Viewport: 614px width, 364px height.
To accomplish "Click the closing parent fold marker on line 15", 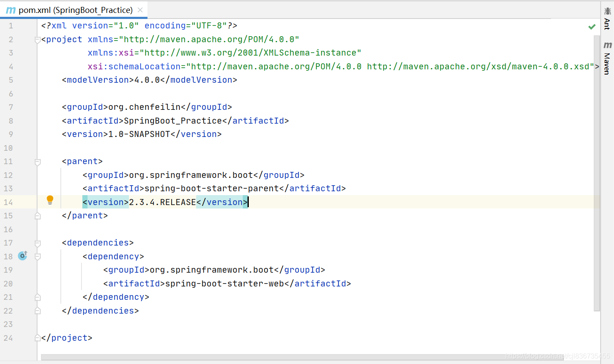I will [x=38, y=216].
